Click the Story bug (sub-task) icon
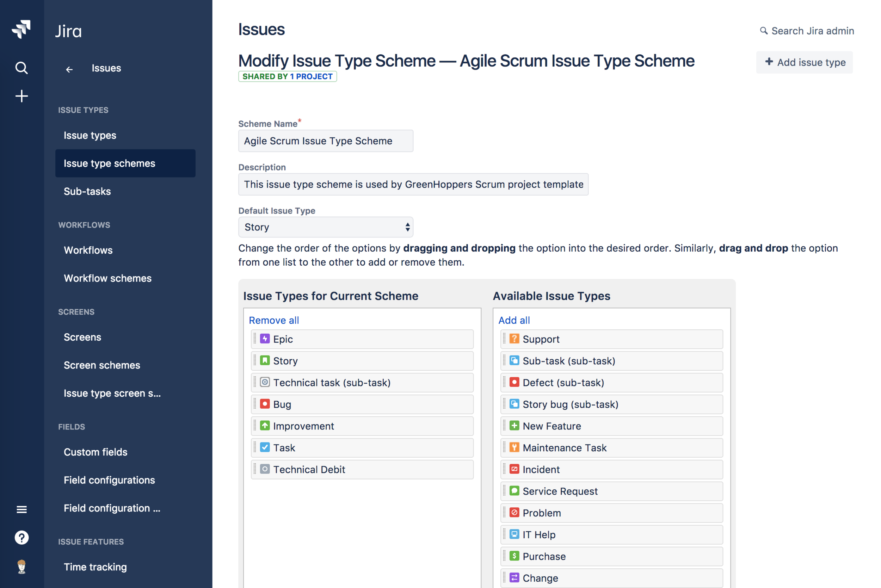Viewport: 881px width, 588px height. click(514, 404)
